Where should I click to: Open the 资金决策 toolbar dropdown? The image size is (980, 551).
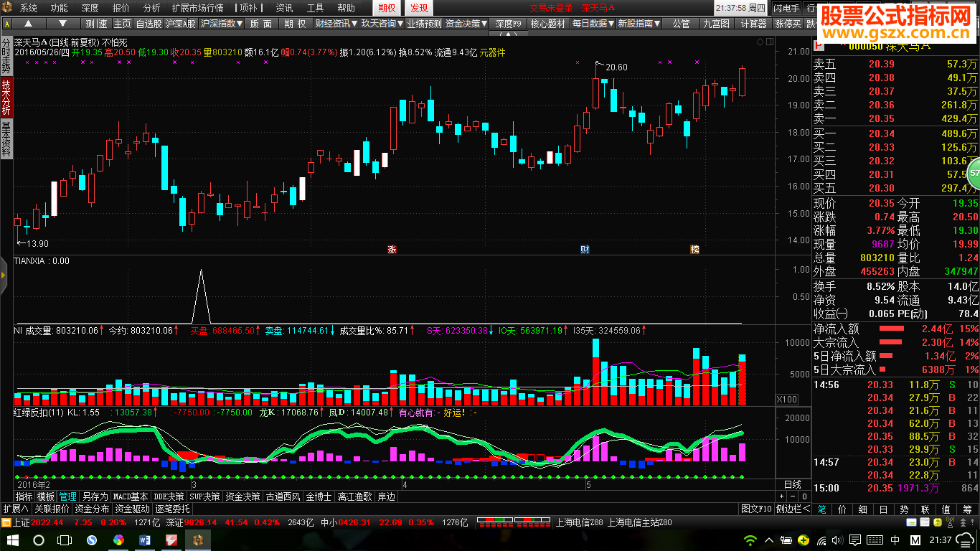(x=466, y=24)
